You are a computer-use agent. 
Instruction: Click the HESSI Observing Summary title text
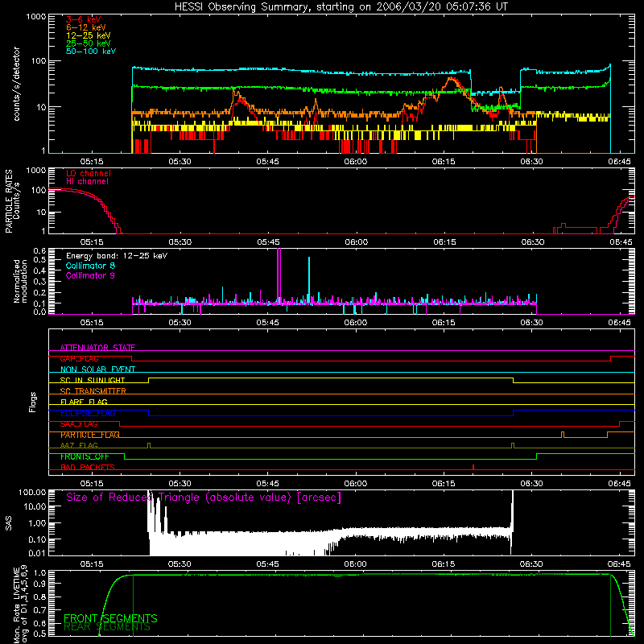[x=341, y=7]
